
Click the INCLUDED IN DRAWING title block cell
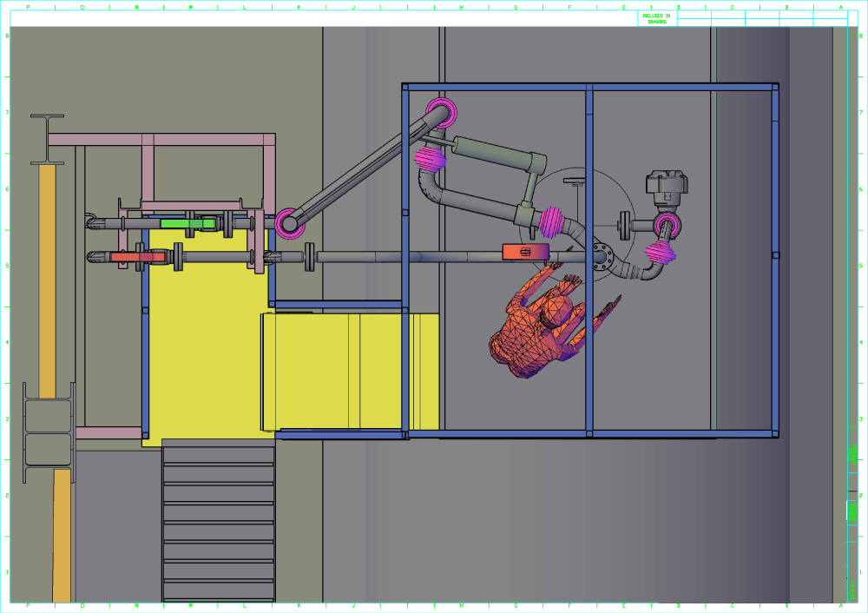tap(656, 18)
